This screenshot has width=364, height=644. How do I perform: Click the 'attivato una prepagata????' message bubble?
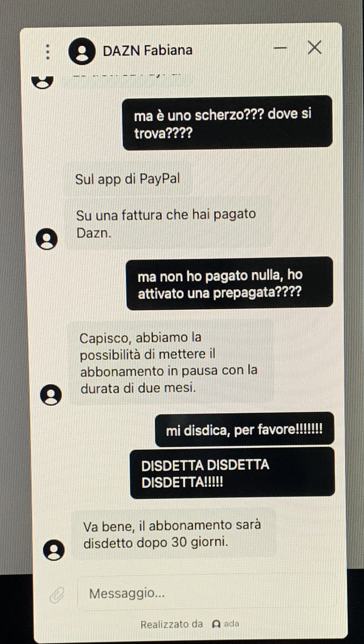tap(229, 283)
